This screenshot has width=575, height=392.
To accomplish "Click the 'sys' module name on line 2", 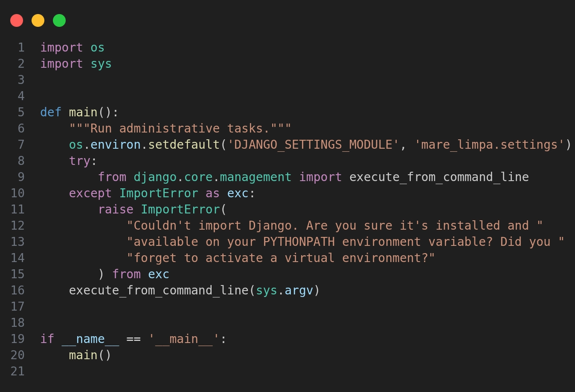I will pos(101,64).
